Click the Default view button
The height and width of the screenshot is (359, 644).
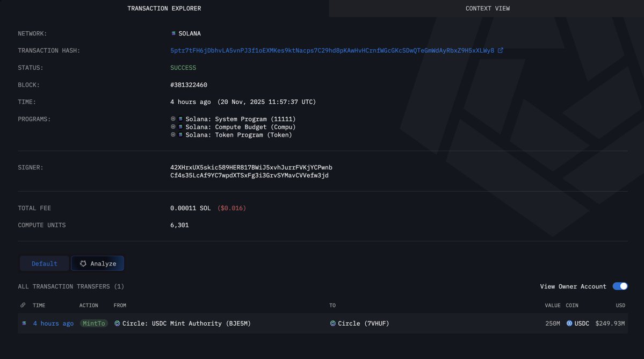pyautogui.click(x=44, y=263)
